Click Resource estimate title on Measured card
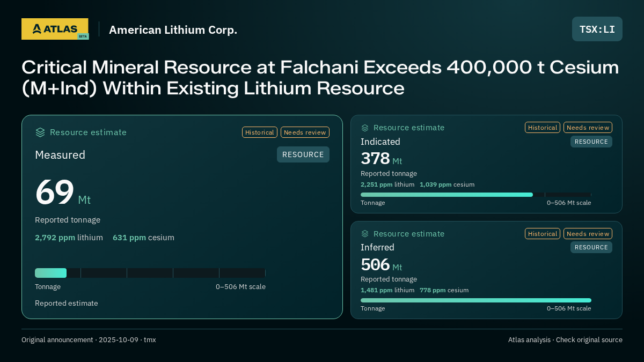 point(88,132)
